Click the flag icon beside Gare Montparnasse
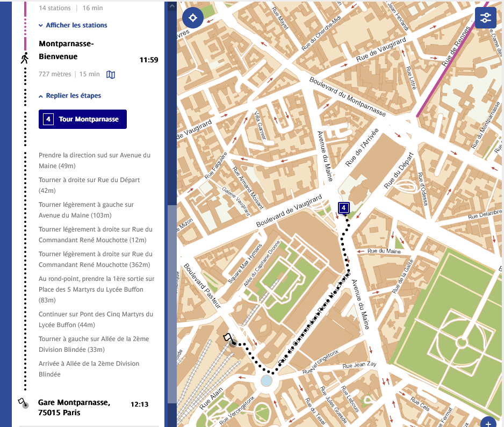The height and width of the screenshot is (427, 504). 23,403
